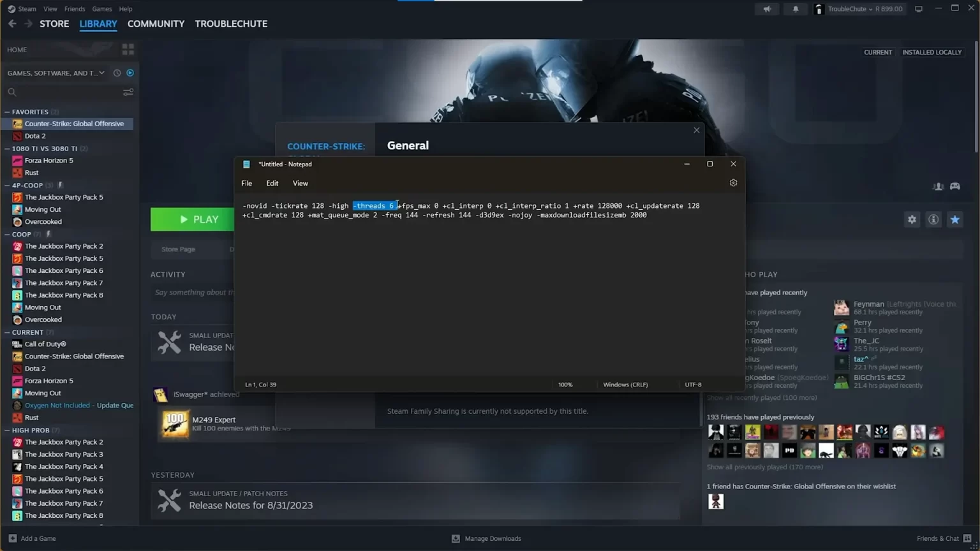Open Release Notes for 8/31/2023
Viewport: 980px width, 551px height.
[251, 505]
